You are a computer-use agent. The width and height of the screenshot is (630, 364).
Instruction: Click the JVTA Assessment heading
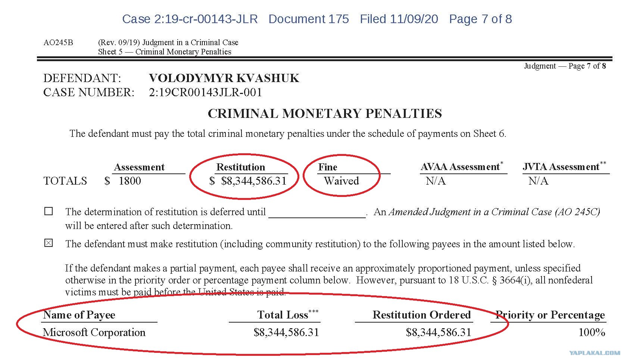coord(564,166)
